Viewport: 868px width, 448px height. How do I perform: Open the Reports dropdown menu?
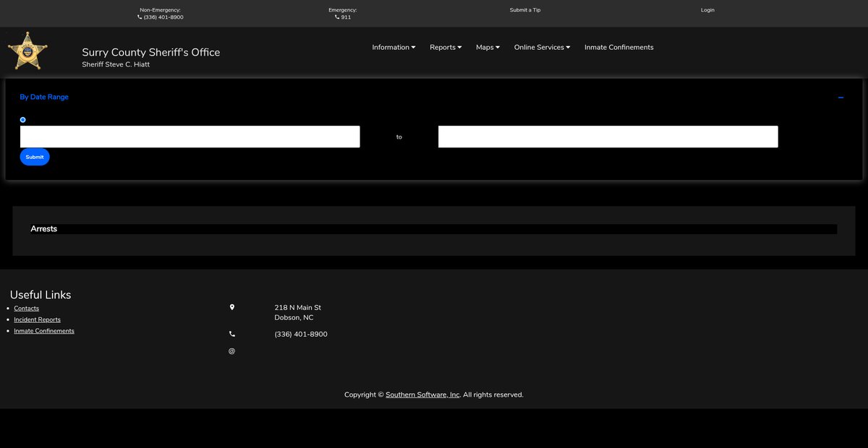446,48
